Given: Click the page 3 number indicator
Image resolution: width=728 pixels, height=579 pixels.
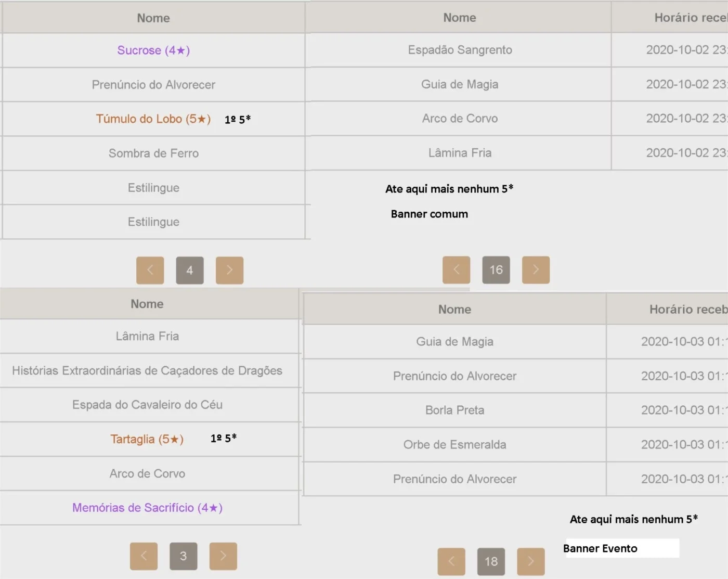Looking at the screenshot, I should point(183,556).
